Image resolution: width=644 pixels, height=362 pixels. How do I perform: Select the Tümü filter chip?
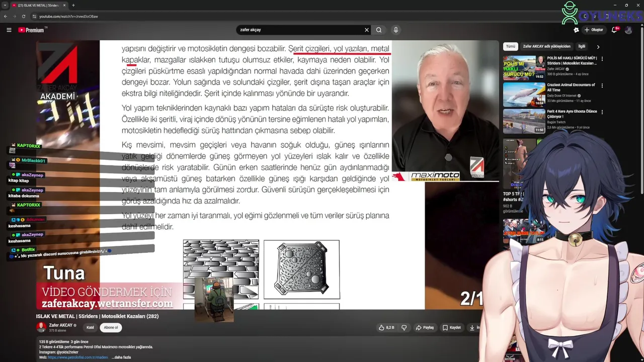pos(511,46)
